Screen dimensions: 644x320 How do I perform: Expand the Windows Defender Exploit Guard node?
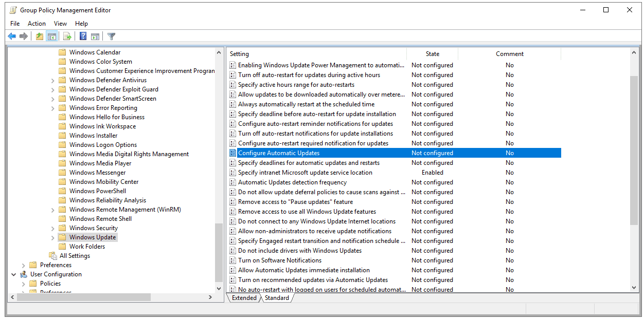(x=53, y=89)
